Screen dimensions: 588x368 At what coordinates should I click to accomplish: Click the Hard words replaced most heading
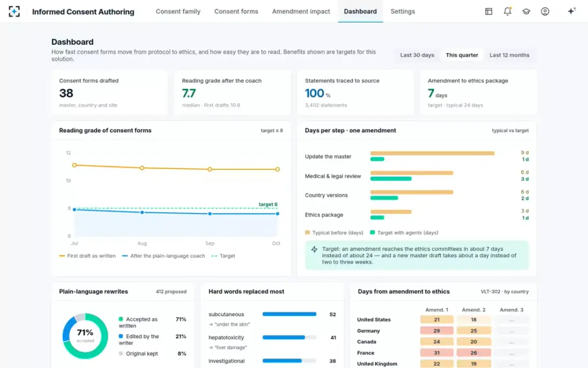coord(246,291)
